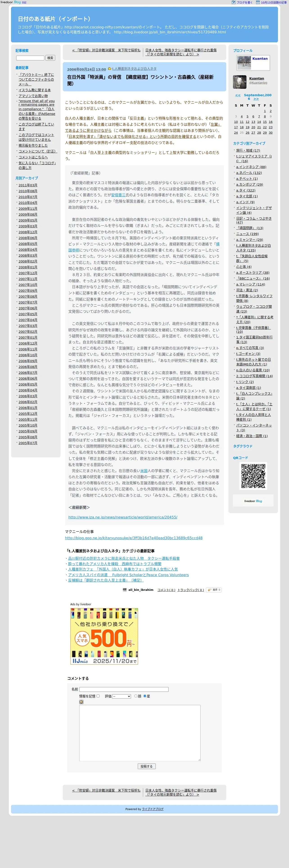
Task: Click the emoji smiley icon above the comment box
Action: click(81, 701)
